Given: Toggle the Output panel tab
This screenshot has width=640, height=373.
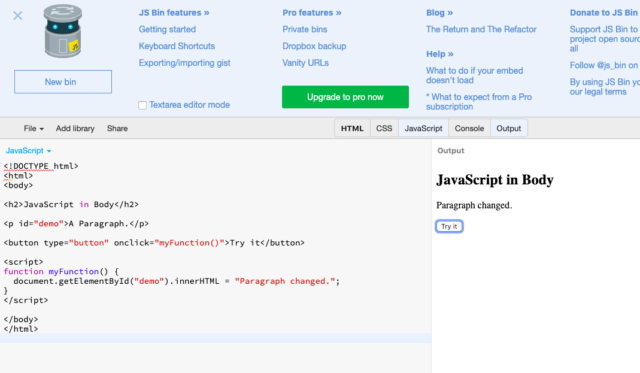Looking at the screenshot, I should pos(509,129).
